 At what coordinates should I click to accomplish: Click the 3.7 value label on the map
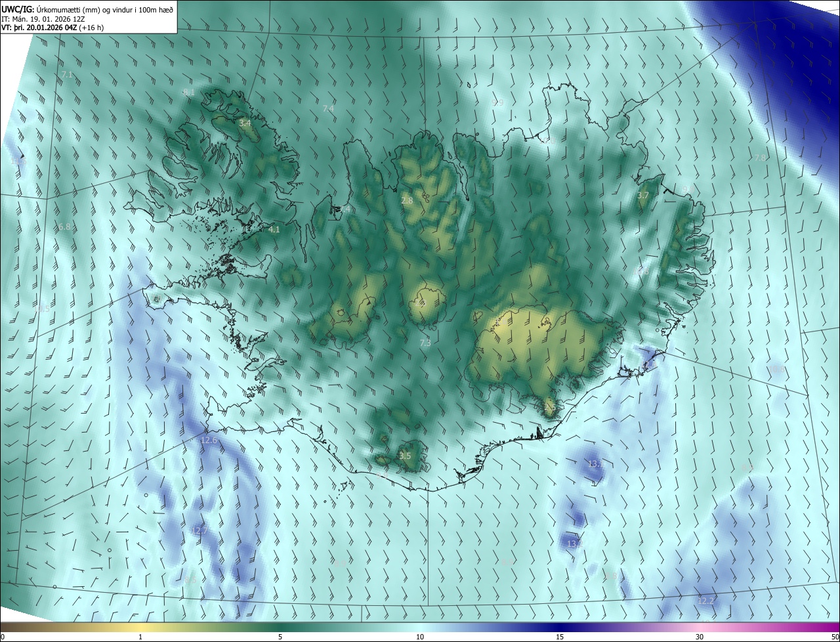[x=643, y=195]
